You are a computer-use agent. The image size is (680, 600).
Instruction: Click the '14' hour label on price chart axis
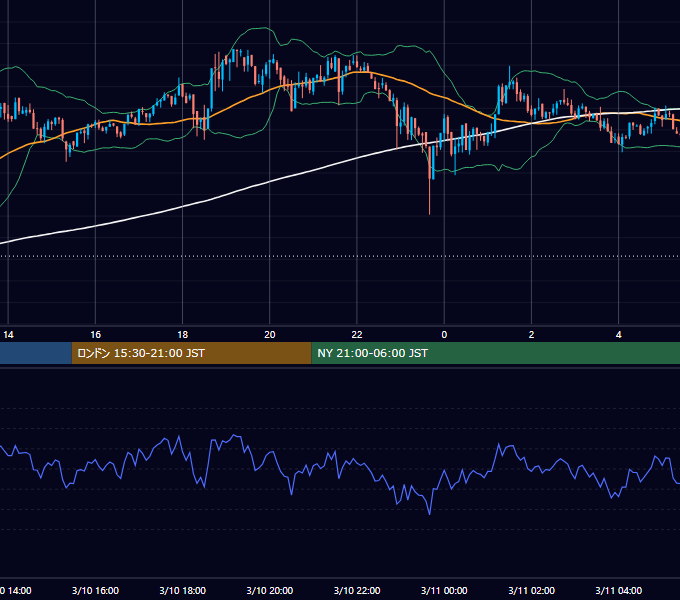tap(8, 335)
